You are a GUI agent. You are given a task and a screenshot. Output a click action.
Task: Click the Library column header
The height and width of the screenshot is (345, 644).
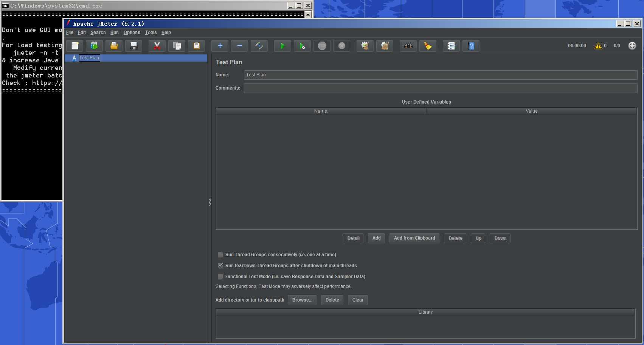[x=425, y=312]
